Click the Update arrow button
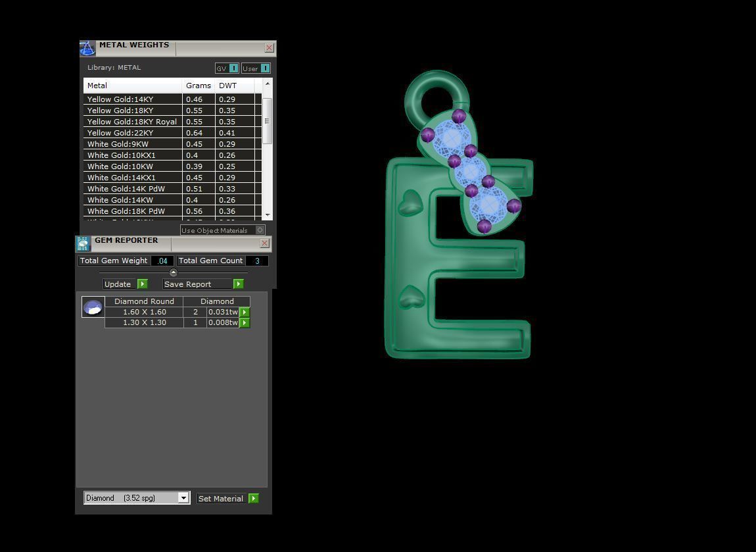 [x=142, y=284]
